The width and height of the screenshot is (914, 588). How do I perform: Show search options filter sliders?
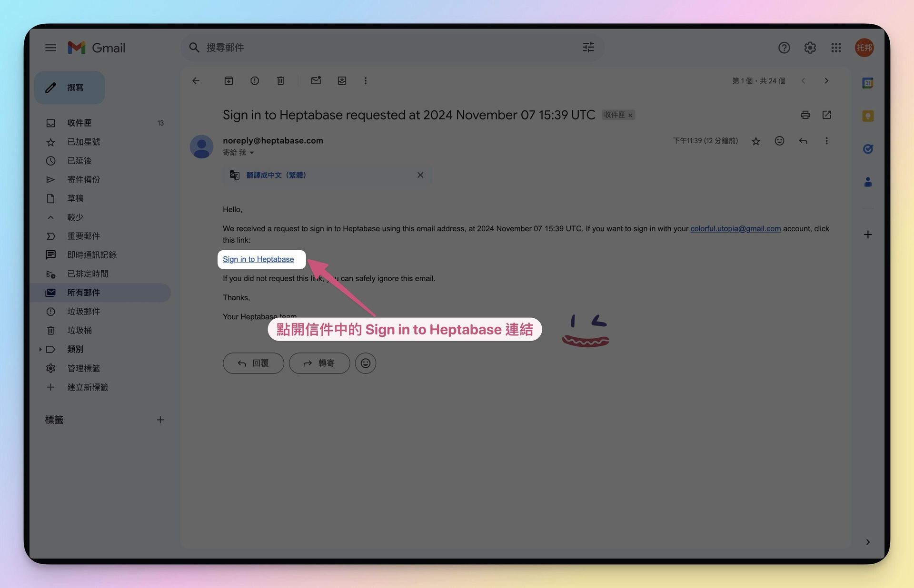click(588, 48)
